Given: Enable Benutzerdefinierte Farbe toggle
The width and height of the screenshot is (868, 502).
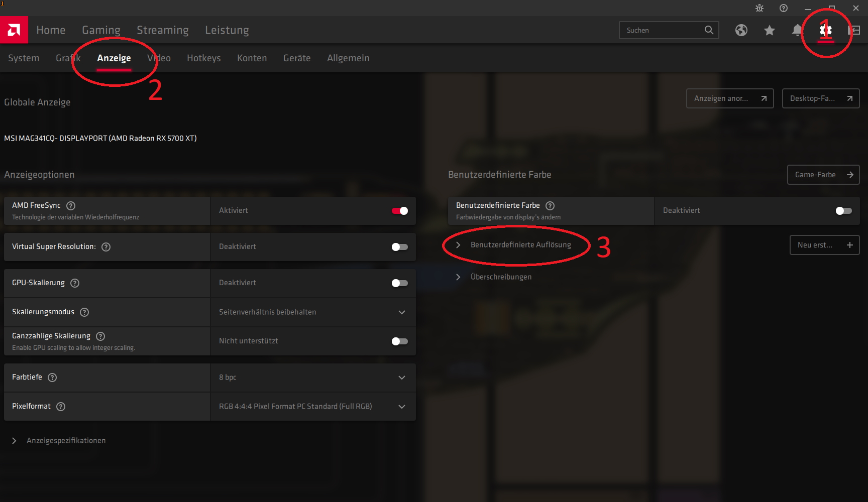Looking at the screenshot, I should pyautogui.click(x=844, y=211).
